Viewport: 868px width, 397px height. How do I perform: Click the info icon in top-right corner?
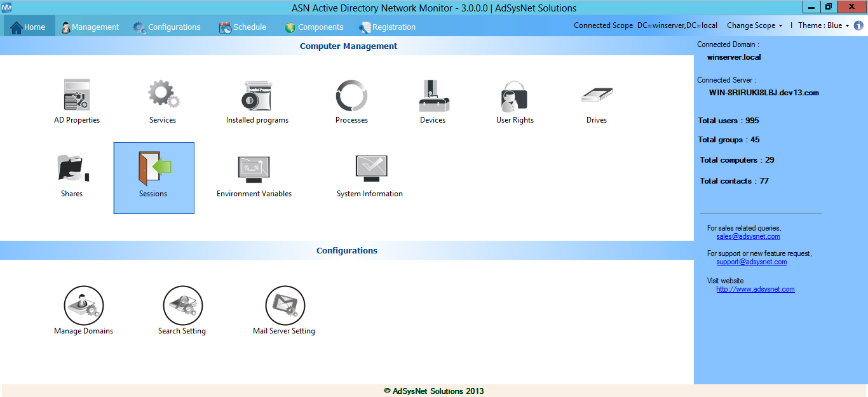coord(858,25)
